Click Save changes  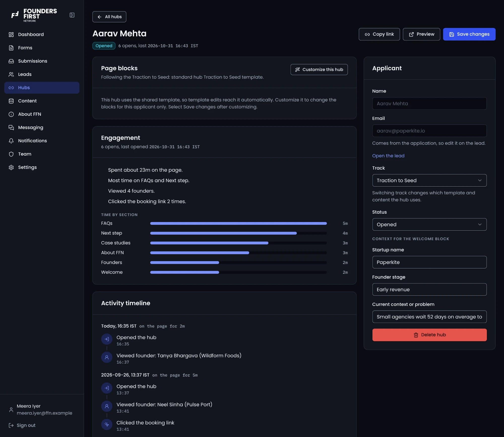click(x=469, y=34)
